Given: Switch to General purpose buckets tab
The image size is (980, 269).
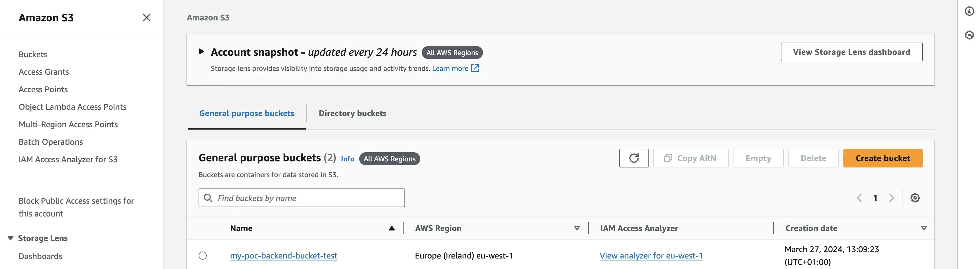Looking at the screenshot, I should 246,113.
